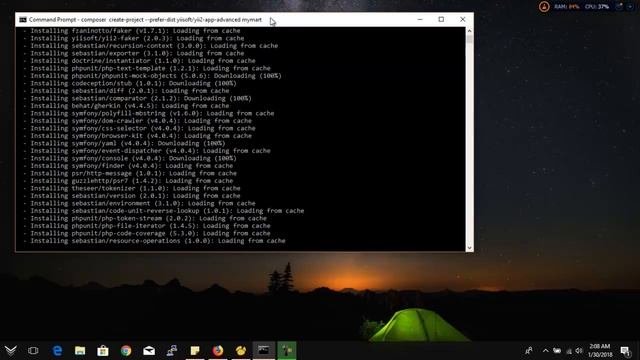640x360 pixels.
Task: Click the sebastian/code-unit-reverse-lookup line
Action: tap(163, 211)
